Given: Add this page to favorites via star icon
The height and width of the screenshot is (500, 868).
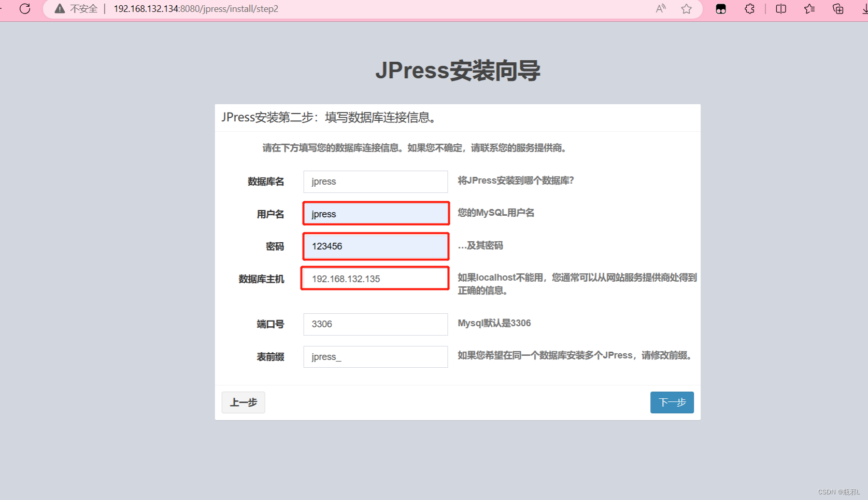Looking at the screenshot, I should coord(686,9).
